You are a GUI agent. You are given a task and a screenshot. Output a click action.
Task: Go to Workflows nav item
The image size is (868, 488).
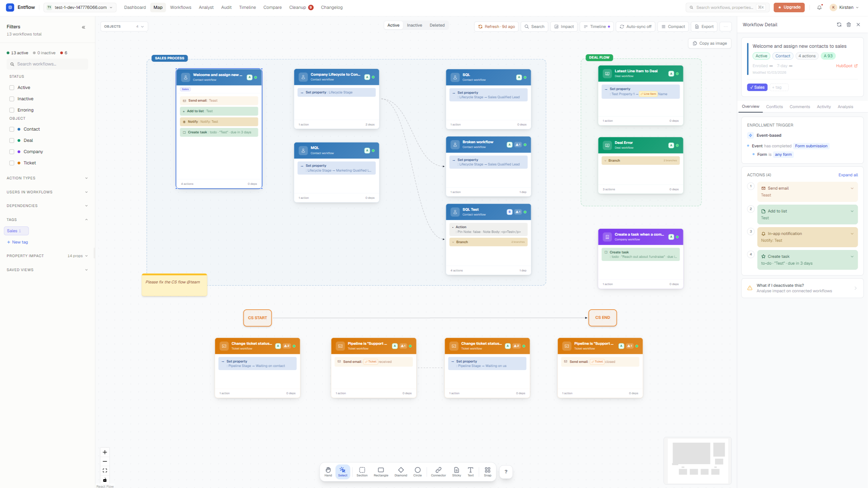point(180,8)
